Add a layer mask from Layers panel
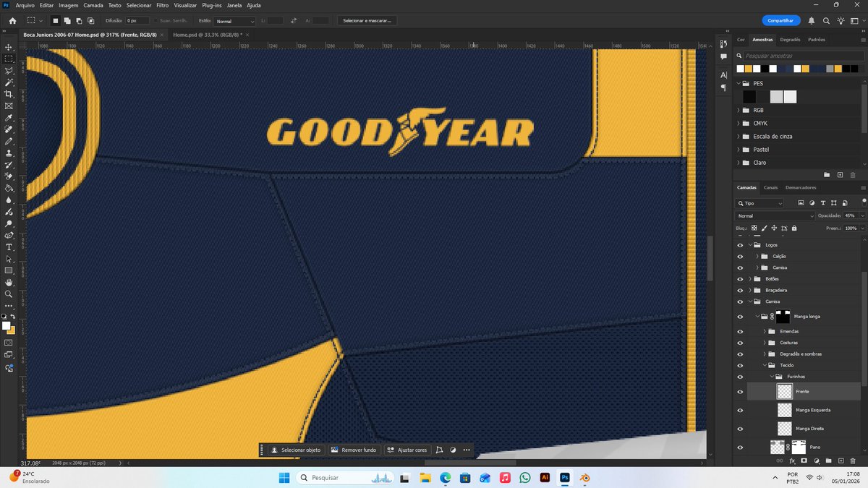This screenshot has height=488, width=868. pos(804,460)
